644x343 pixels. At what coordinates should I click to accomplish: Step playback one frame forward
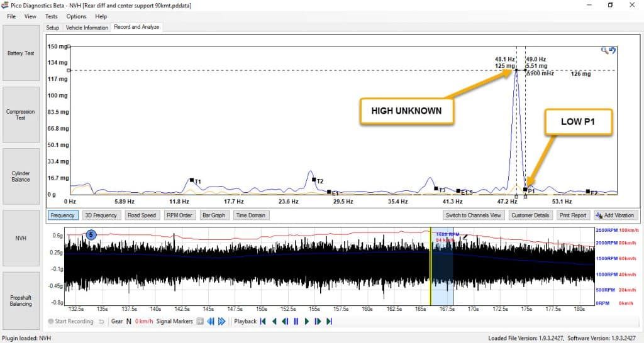[x=318, y=322]
